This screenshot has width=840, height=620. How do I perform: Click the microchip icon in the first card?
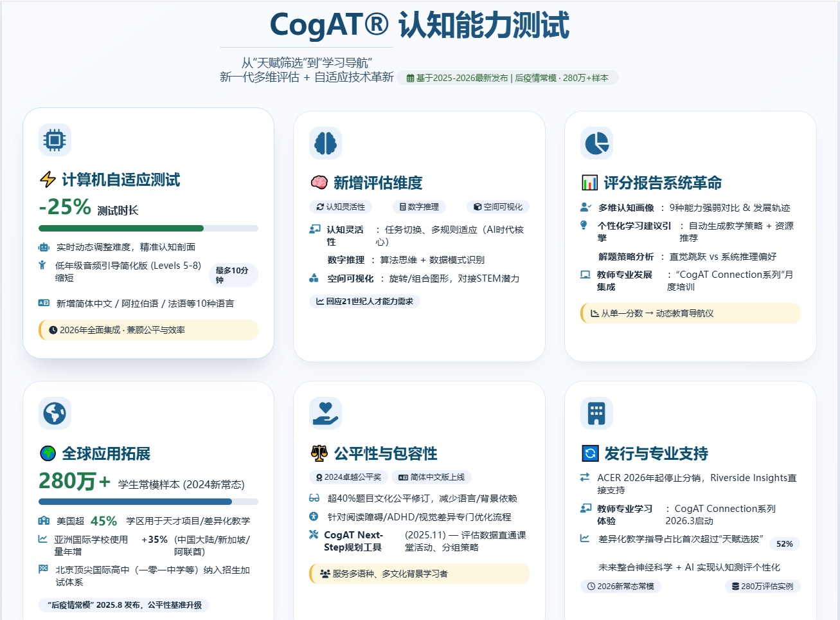55,140
